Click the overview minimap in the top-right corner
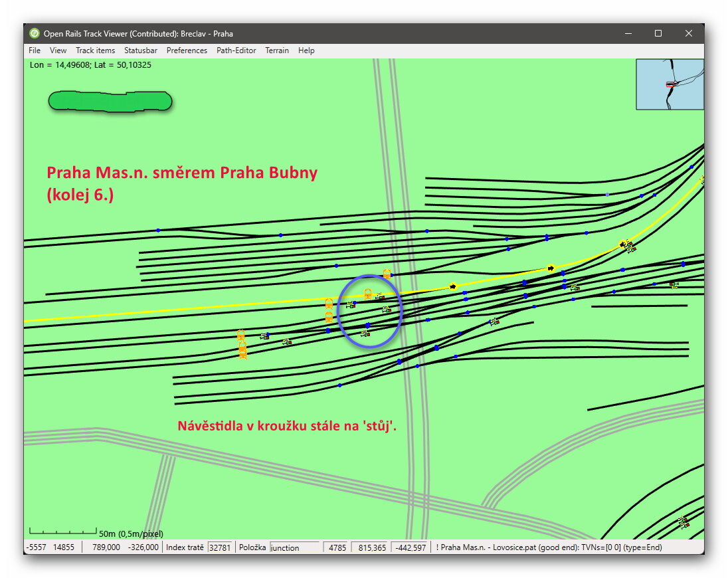728x578 pixels. tap(670, 84)
